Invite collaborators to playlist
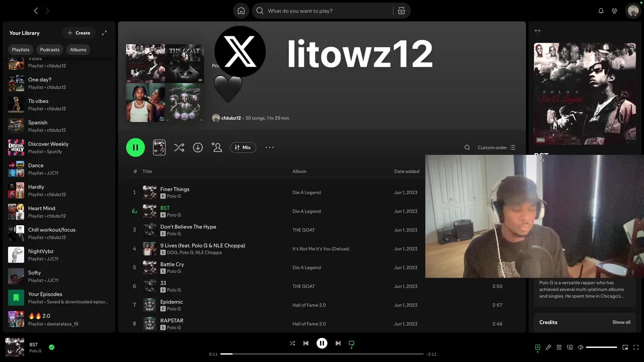Screen dimensions: 644x362 coord(217,147)
